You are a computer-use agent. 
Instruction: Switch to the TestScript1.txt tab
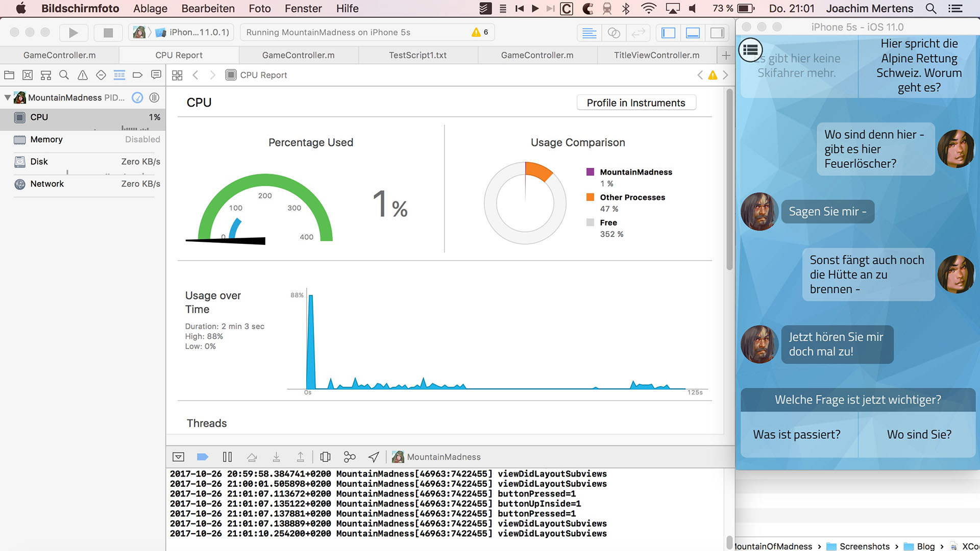[418, 55]
